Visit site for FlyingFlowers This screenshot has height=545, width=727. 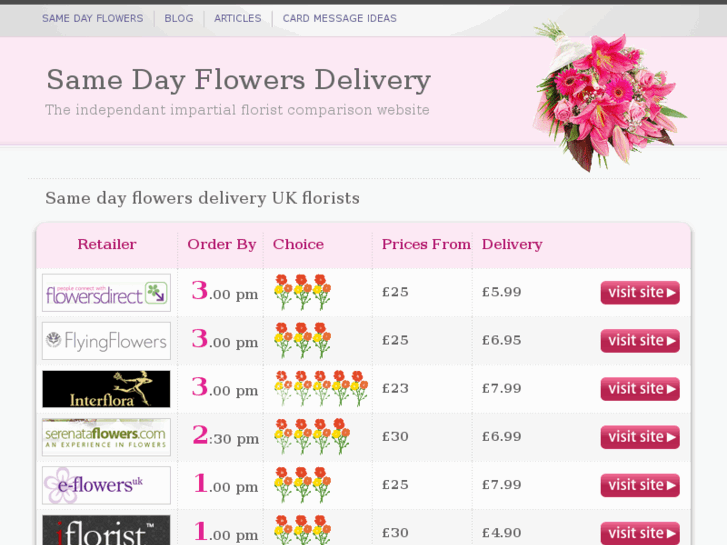click(x=640, y=341)
